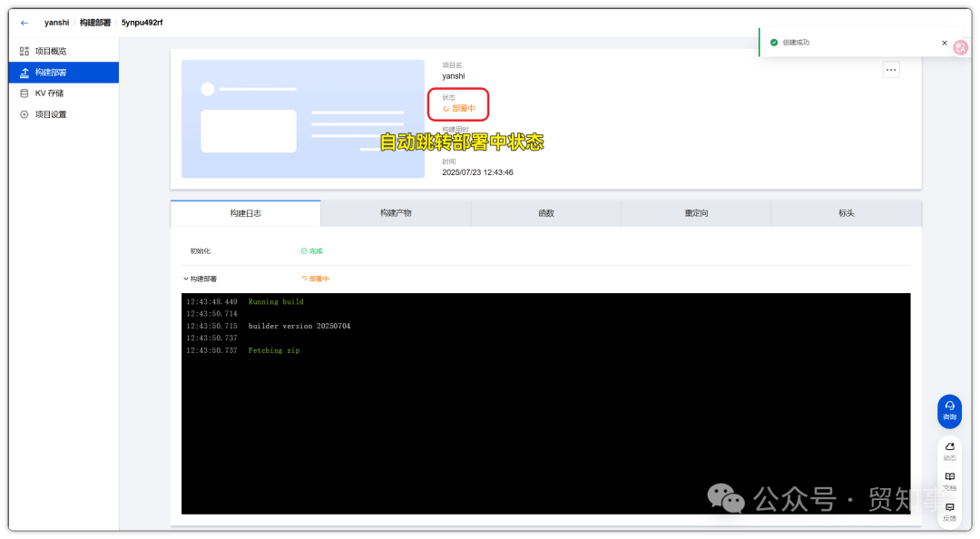Screen dimensions: 980x539
Task: Click the timestamp 2025/07/23 12:43:46
Action: point(477,172)
